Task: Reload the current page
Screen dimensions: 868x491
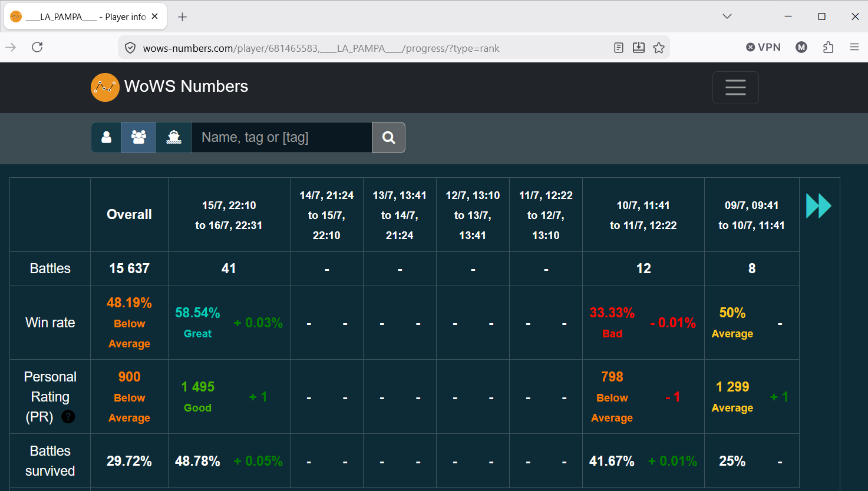Action: pyautogui.click(x=37, y=47)
